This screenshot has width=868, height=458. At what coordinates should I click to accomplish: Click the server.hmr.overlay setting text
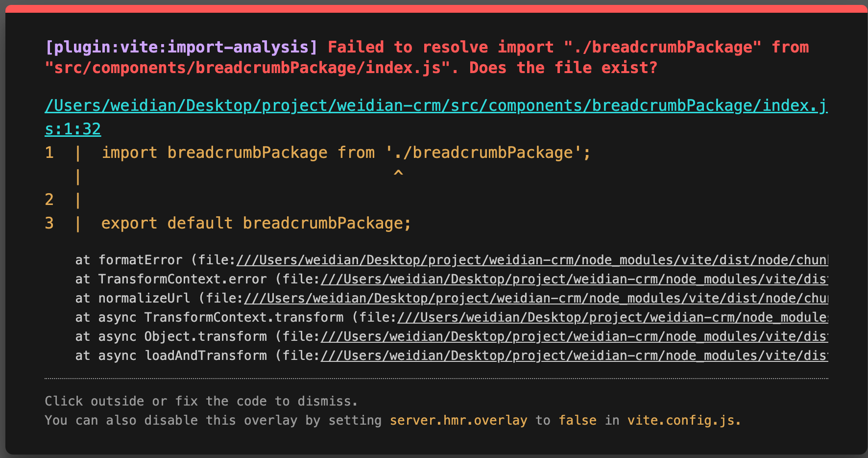point(458,421)
